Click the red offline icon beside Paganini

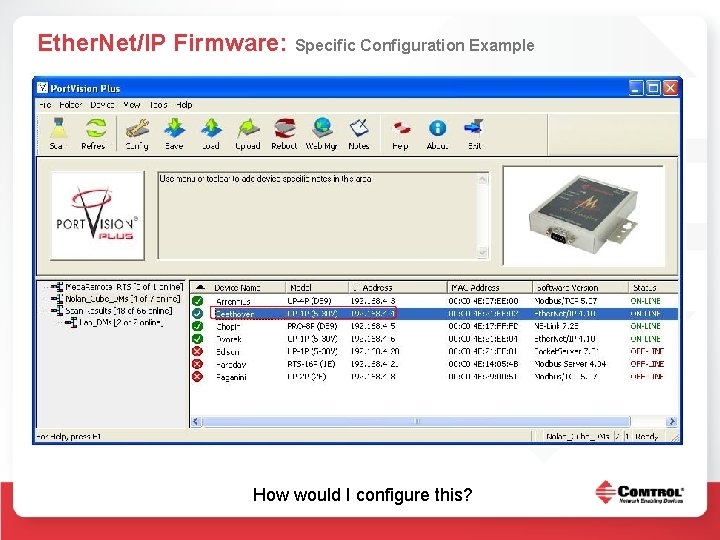(197, 377)
